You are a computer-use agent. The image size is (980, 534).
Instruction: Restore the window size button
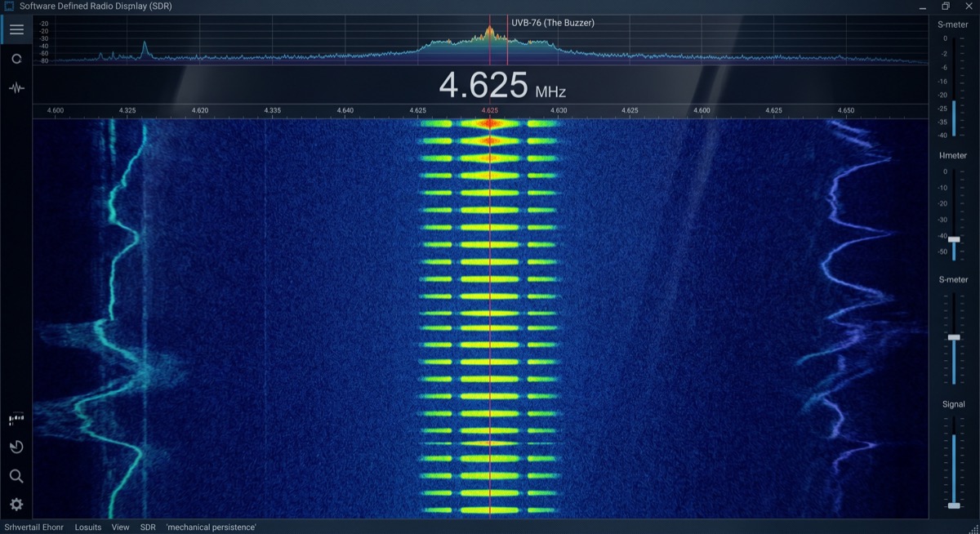946,6
